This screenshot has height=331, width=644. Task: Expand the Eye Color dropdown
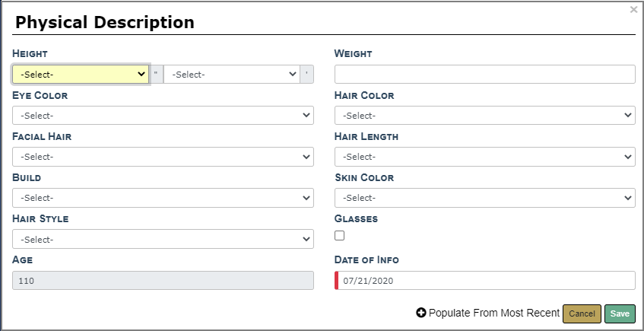tap(163, 115)
